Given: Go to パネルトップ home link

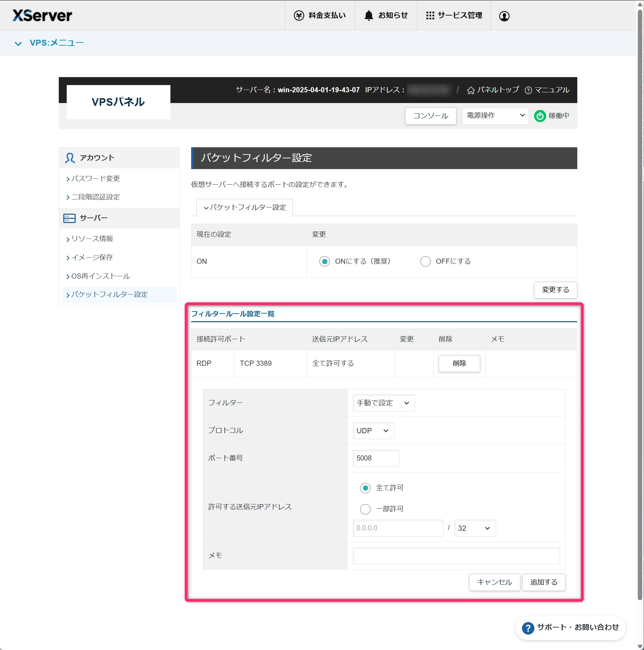Looking at the screenshot, I should pyautogui.click(x=493, y=90).
